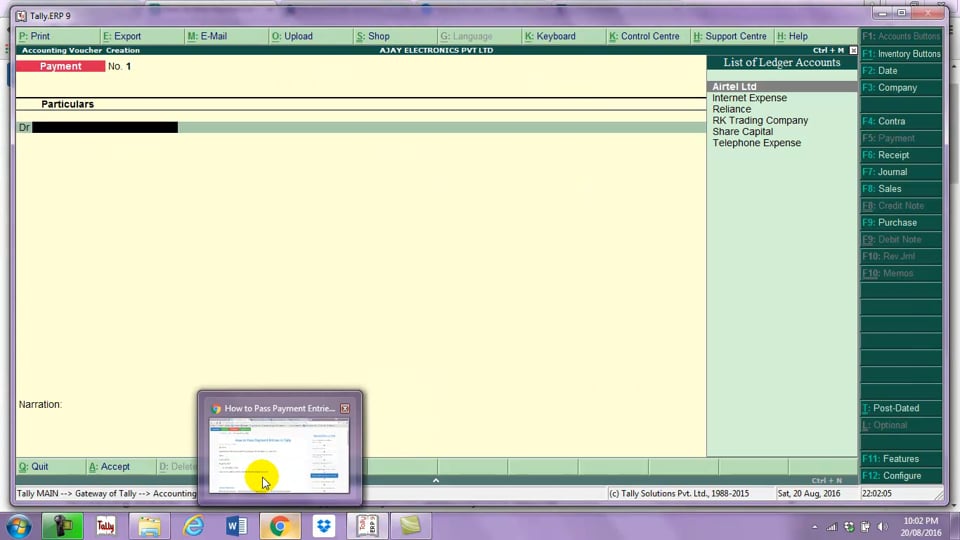Viewport: 960px width, 540px height.
Task: Open the Help menu
Action: [x=816, y=36]
